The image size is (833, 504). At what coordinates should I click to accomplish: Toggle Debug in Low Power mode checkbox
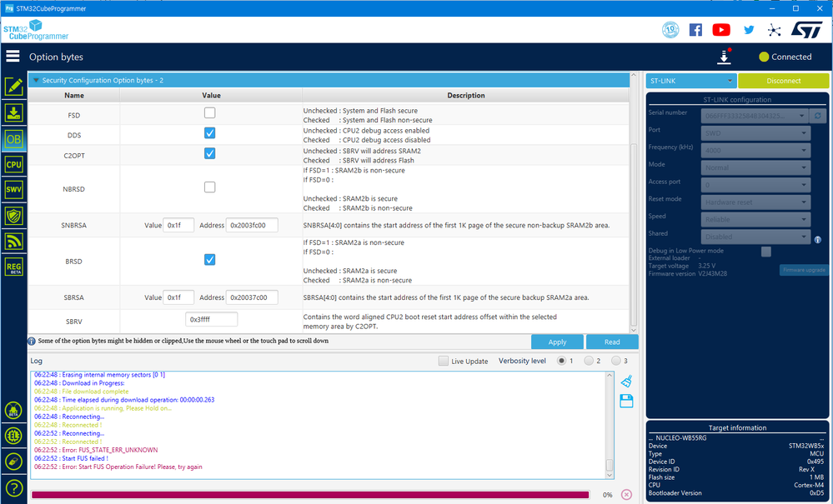pyautogui.click(x=766, y=252)
